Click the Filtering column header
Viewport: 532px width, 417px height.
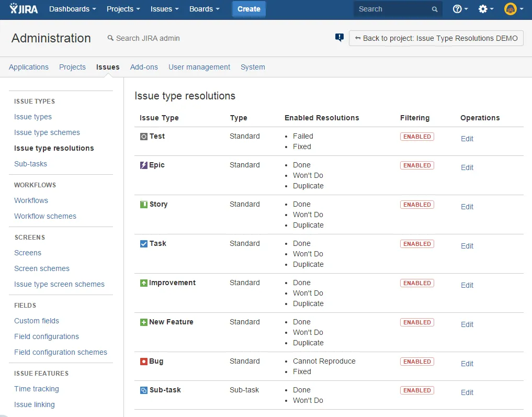415,118
